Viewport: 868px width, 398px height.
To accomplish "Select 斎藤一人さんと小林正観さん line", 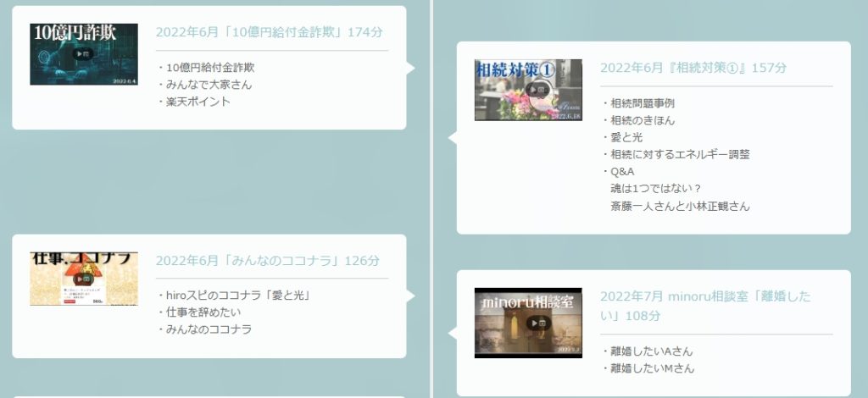I will (x=680, y=205).
